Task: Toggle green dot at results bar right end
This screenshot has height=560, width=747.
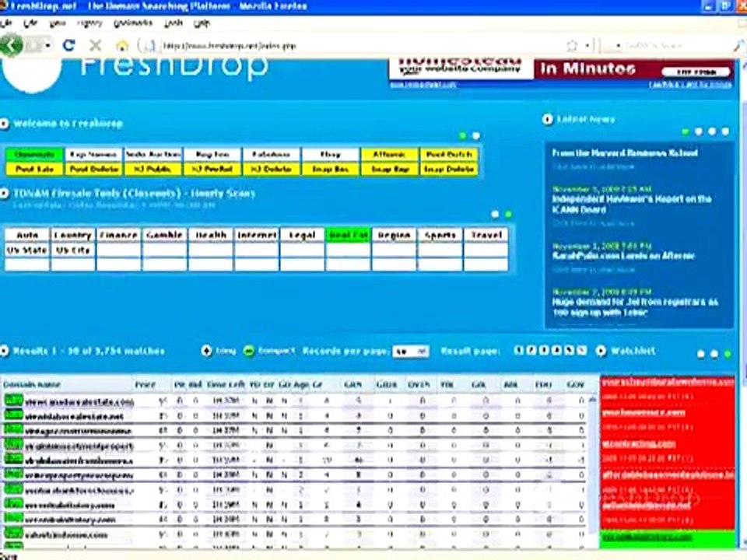Action: tap(728, 354)
